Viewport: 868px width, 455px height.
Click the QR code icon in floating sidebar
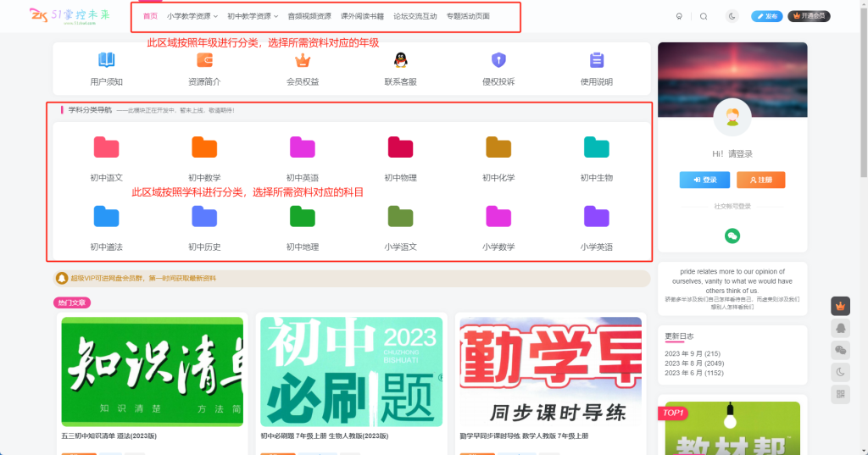(x=840, y=394)
